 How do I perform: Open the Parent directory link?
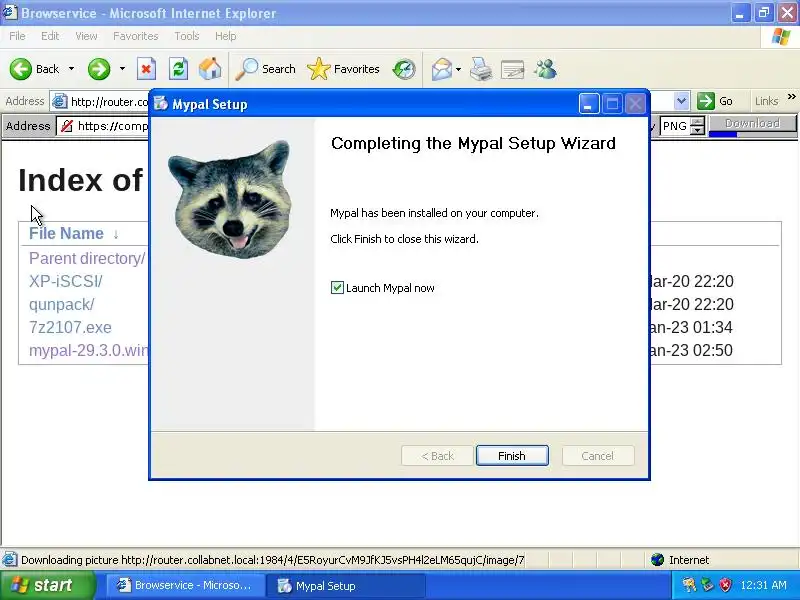point(87,259)
